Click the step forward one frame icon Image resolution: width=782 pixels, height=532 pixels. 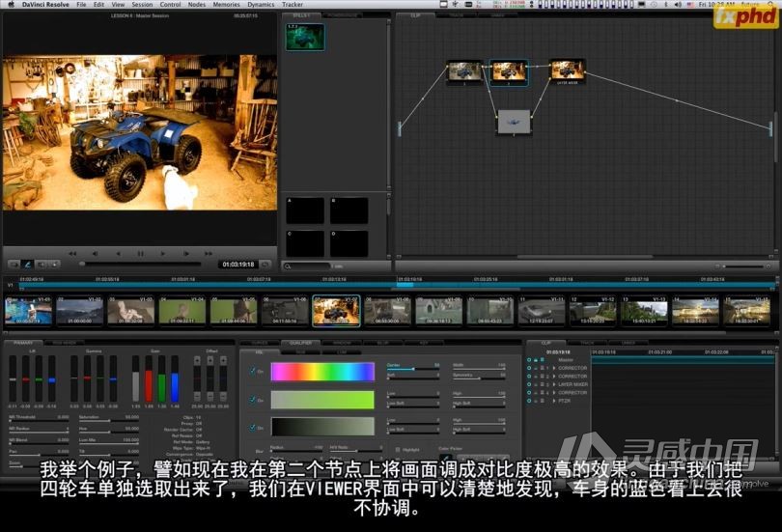click(x=185, y=253)
